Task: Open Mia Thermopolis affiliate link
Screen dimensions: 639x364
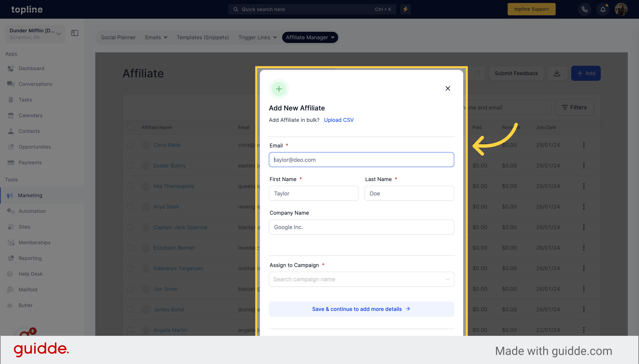Action: [x=174, y=186]
